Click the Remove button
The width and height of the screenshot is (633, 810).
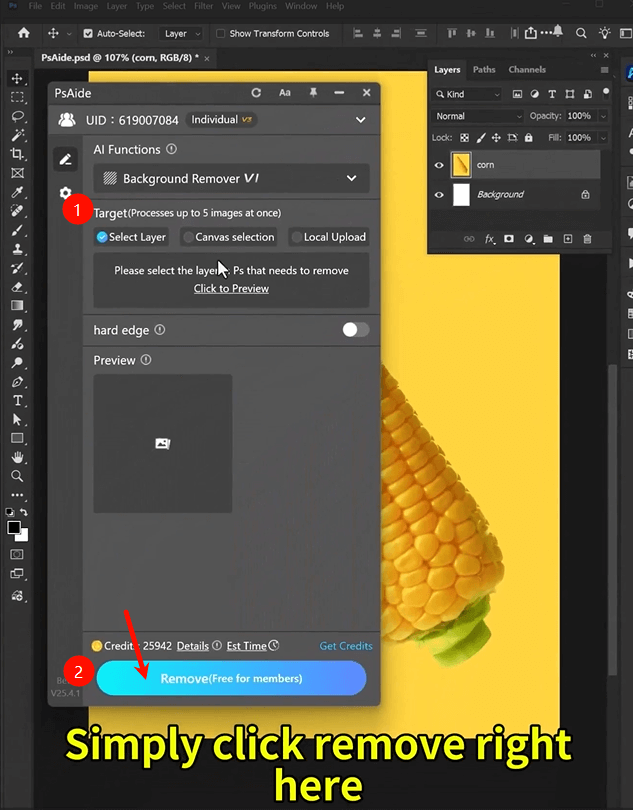[231, 678]
